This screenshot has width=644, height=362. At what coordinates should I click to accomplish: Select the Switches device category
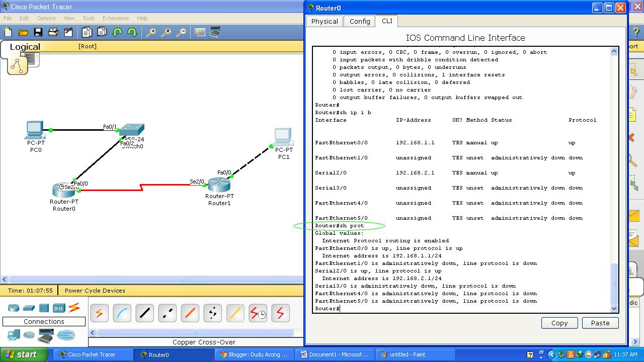[29, 308]
